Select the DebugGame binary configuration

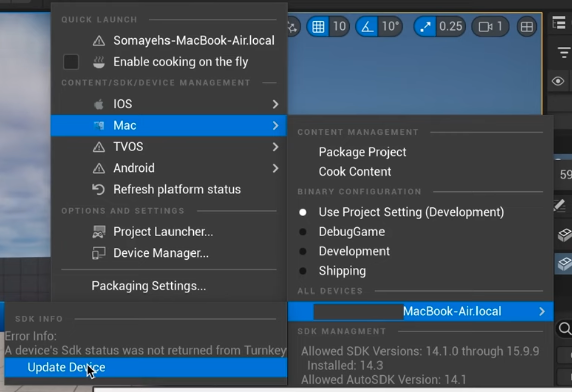(352, 232)
